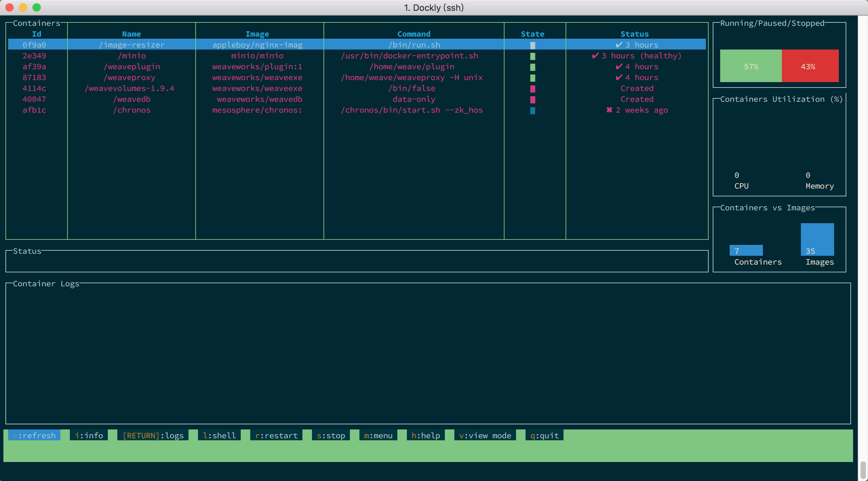Stop container using s:stop
The height and width of the screenshot is (481, 868).
coord(331,435)
